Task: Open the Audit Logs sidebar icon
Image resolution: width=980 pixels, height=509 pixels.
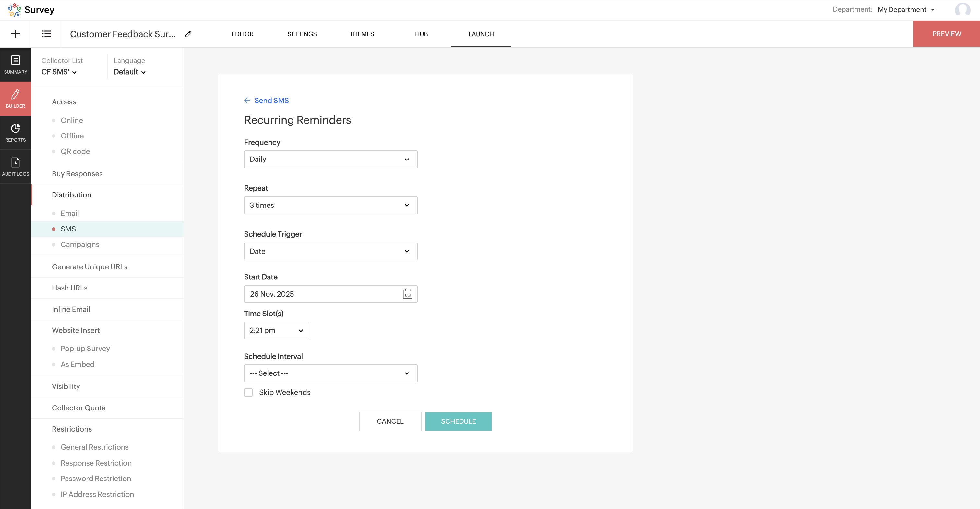Action: click(x=16, y=167)
